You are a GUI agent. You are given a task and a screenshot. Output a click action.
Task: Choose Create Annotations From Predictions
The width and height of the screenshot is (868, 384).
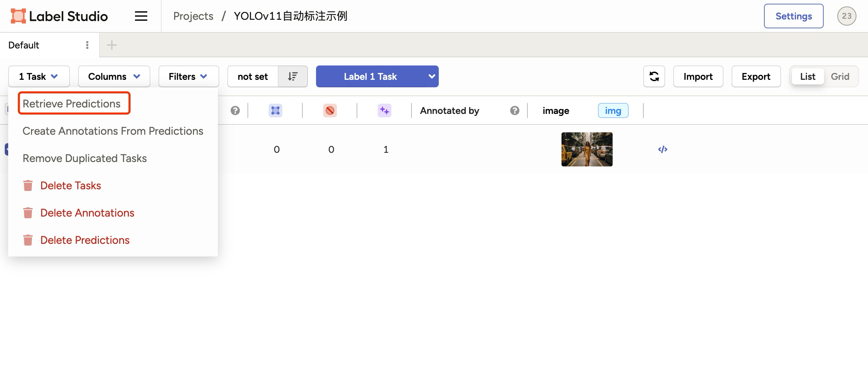(113, 131)
